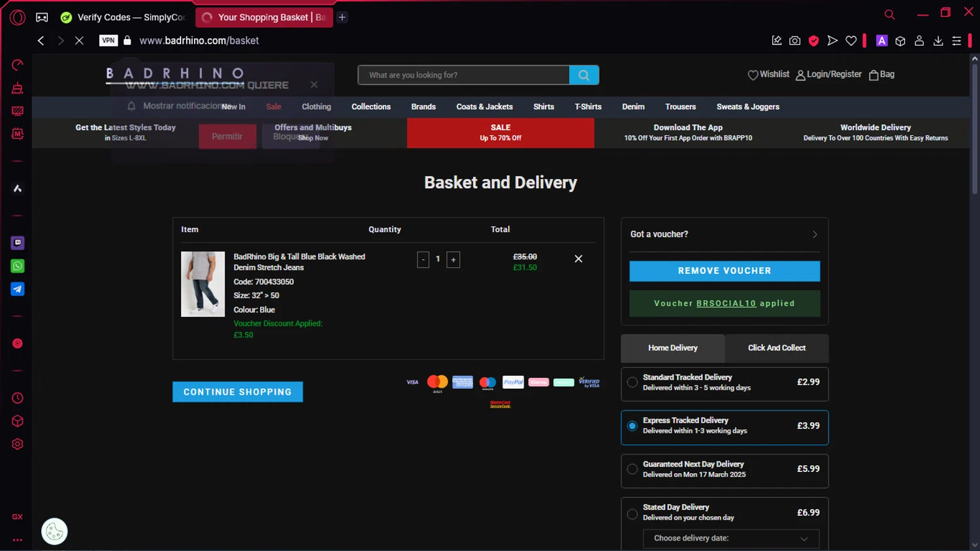Open the Sale menu item
Screen dimensions: 980x551
274,107
